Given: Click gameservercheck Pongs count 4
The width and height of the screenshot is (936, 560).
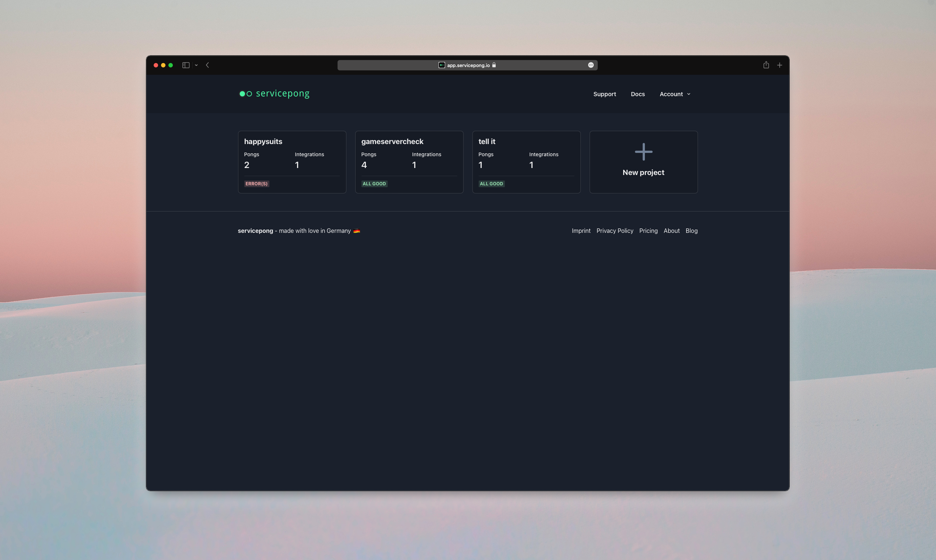Looking at the screenshot, I should [364, 165].
